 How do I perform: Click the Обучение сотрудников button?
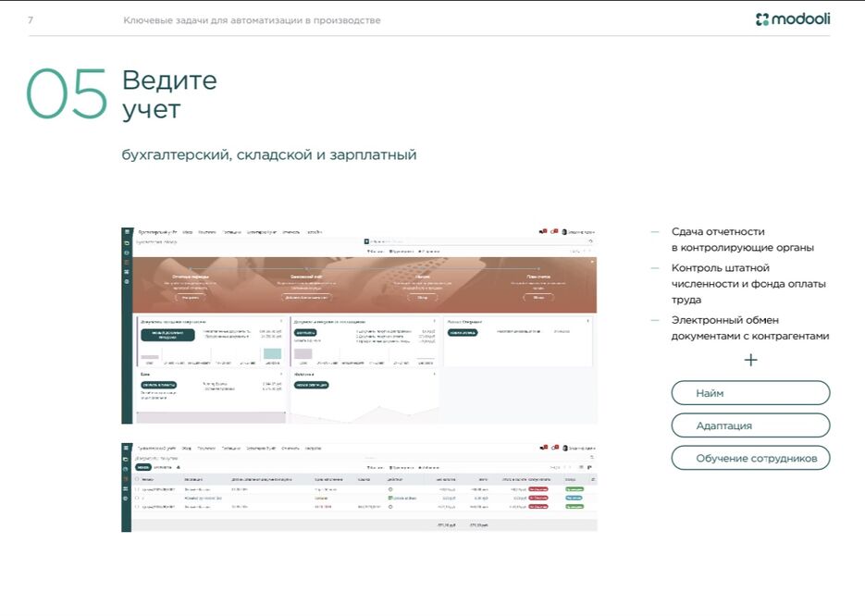coord(750,458)
